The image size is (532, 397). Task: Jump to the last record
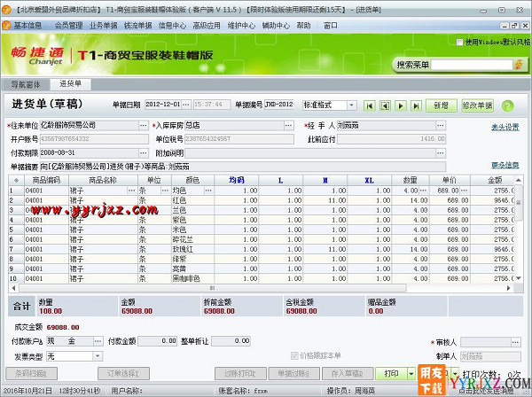pyautogui.click(x=416, y=105)
